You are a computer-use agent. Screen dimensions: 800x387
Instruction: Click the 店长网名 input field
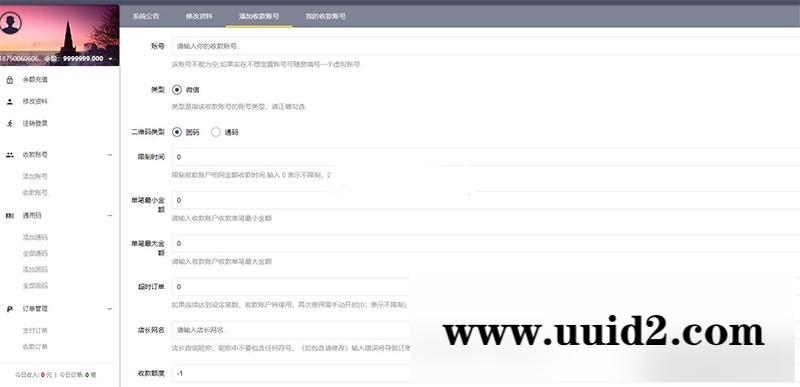pos(291,330)
